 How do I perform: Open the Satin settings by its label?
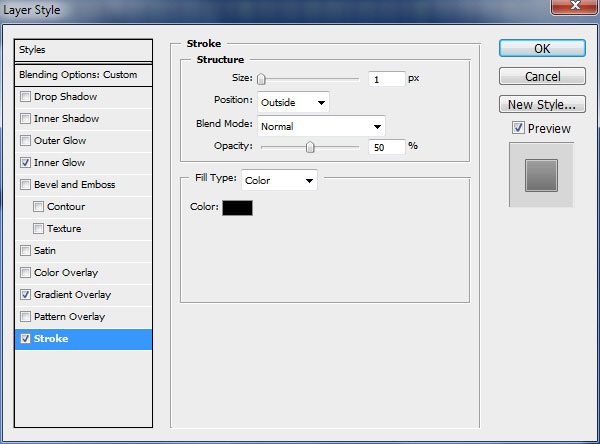(x=45, y=251)
